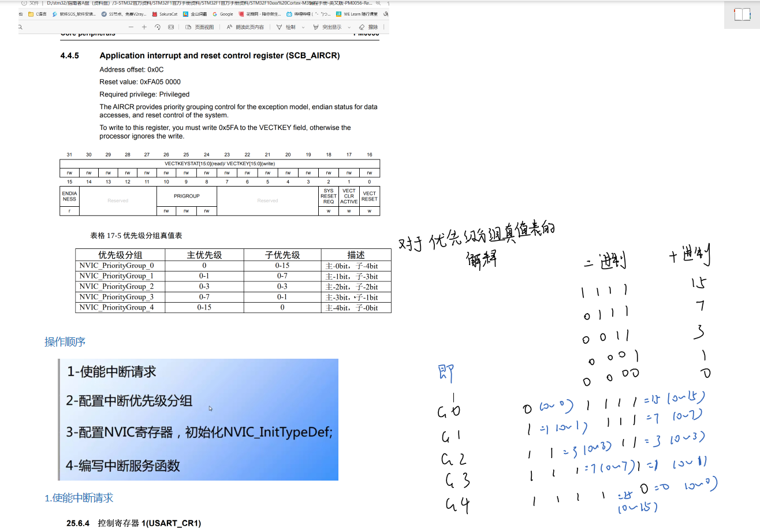Click the address bar file path
Viewport: 760px width, 532px height.
[x=210, y=3]
